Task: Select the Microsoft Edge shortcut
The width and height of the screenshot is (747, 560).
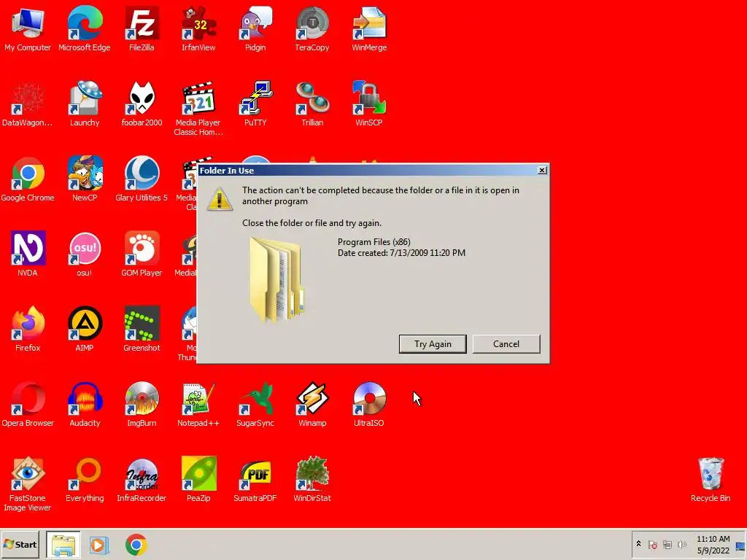Action: (x=85, y=29)
